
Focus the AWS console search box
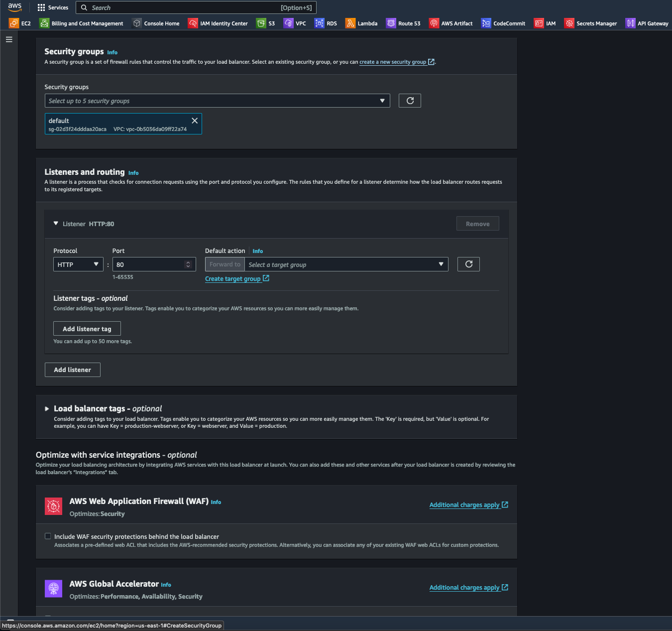click(196, 7)
